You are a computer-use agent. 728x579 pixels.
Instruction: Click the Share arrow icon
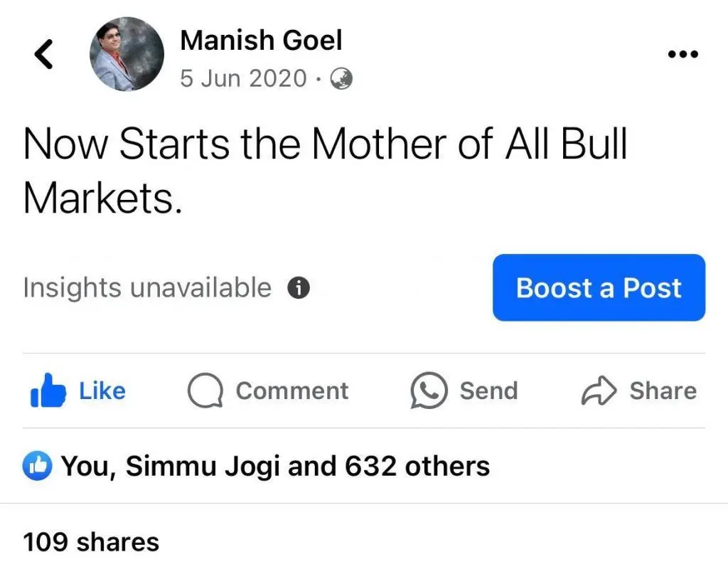(x=599, y=391)
